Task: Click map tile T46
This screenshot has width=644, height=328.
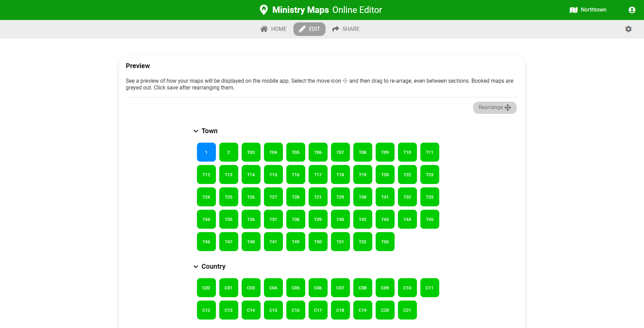Action: 206,242
